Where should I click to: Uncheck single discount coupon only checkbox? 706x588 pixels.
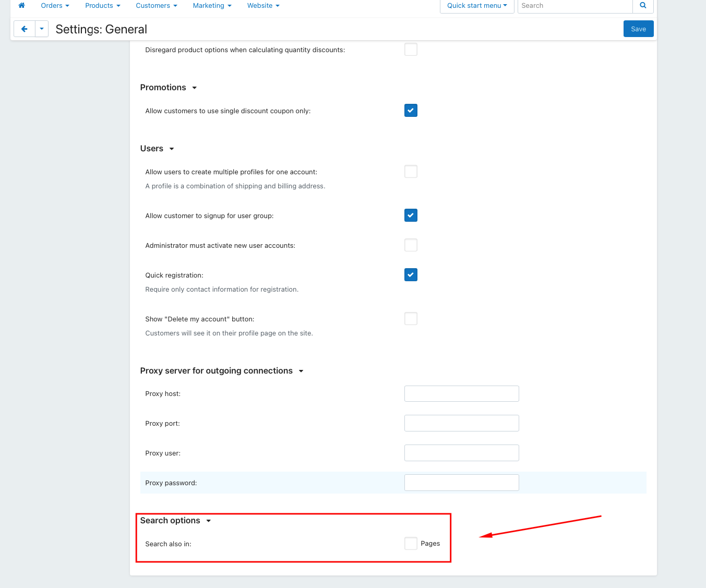click(x=411, y=111)
